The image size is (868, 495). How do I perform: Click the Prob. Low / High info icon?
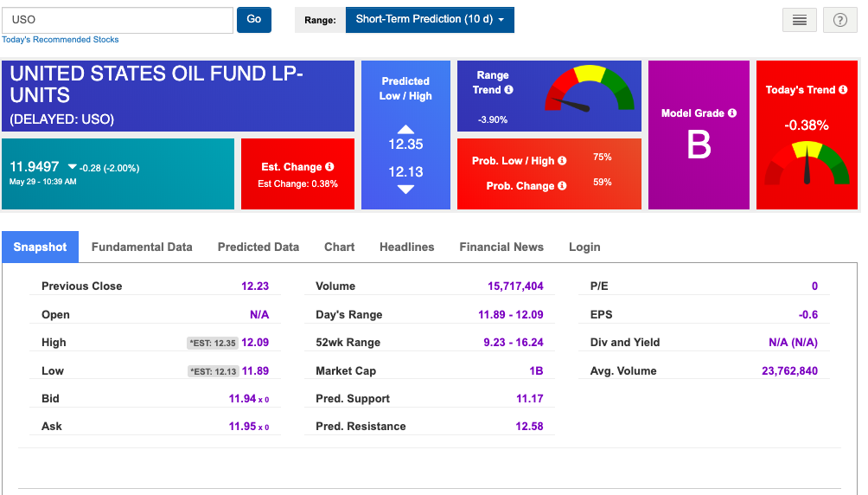pyautogui.click(x=562, y=160)
